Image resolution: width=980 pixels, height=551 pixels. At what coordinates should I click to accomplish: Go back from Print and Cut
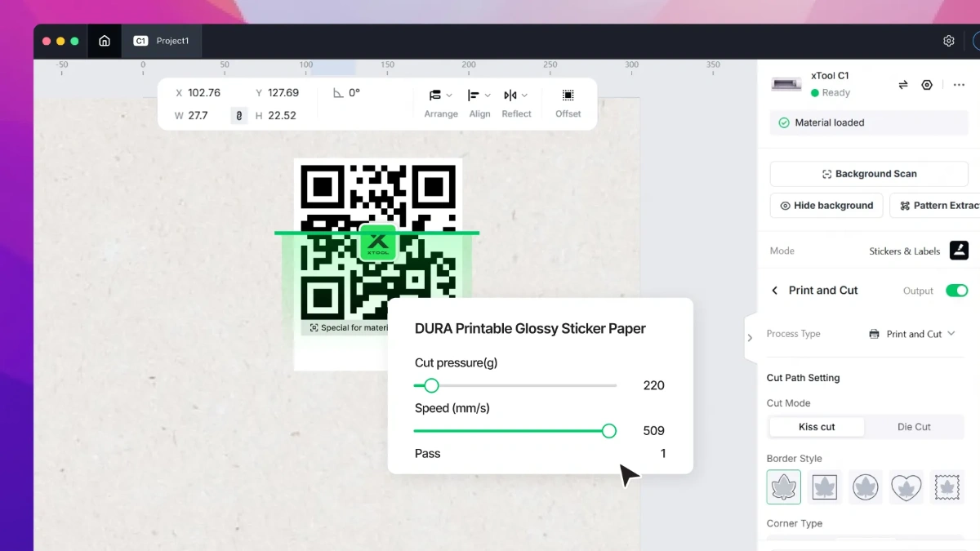[775, 291]
